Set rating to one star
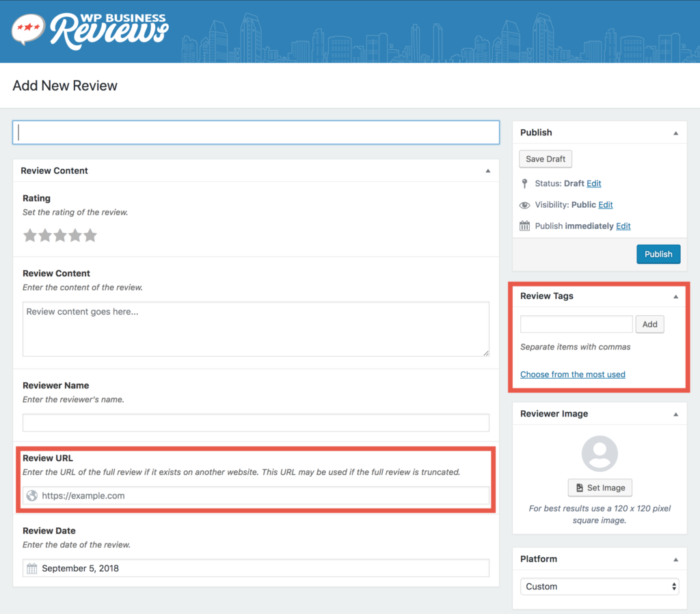Image resolution: width=700 pixels, height=614 pixels. (x=30, y=235)
